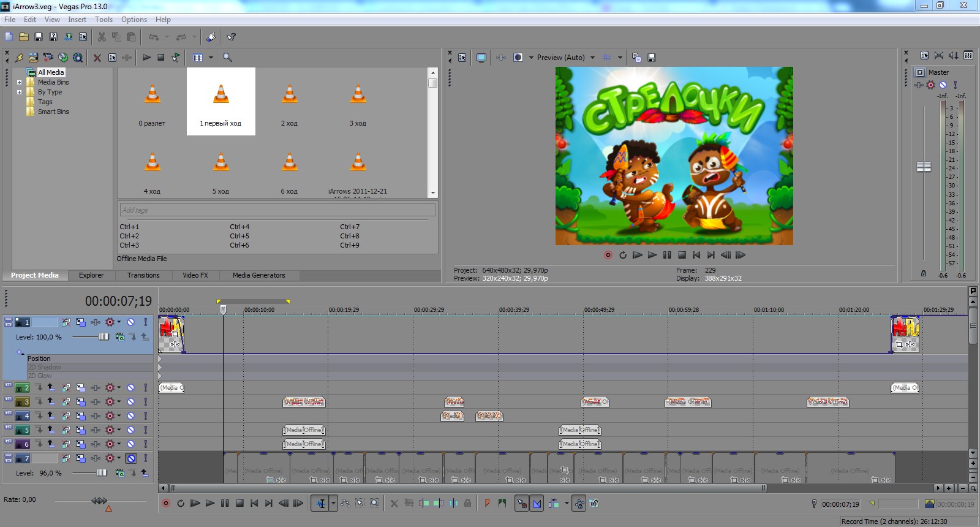The image size is (980, 527).
Task: Switch to the Media Generators tab
Action: pos(258,276)
